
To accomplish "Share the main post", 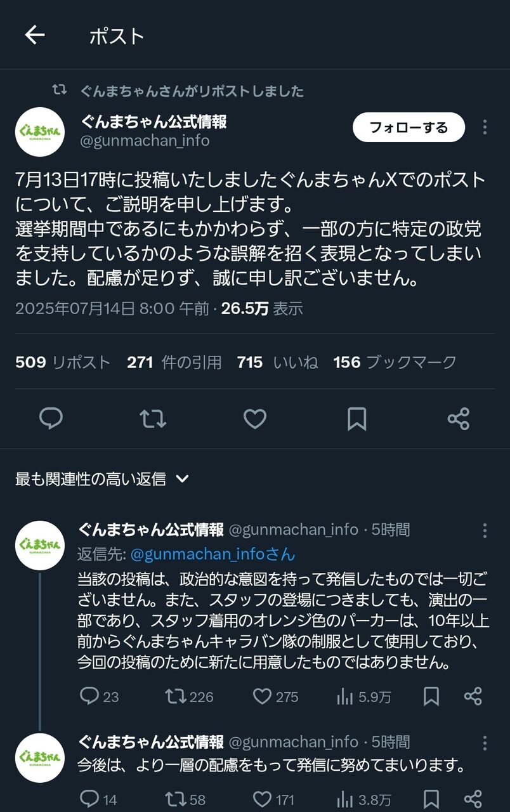I will [458, 419].
